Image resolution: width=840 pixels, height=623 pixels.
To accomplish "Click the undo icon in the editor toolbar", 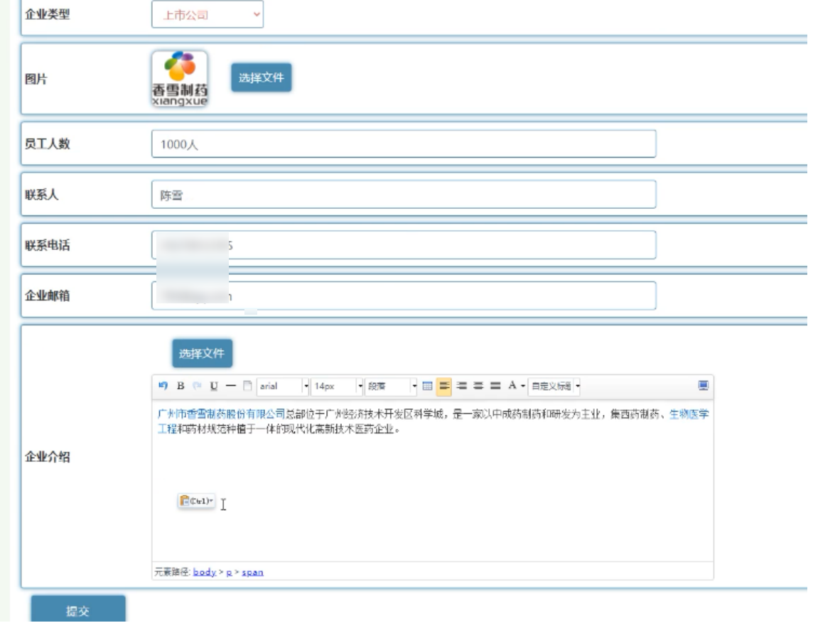I will click(163, 386).
